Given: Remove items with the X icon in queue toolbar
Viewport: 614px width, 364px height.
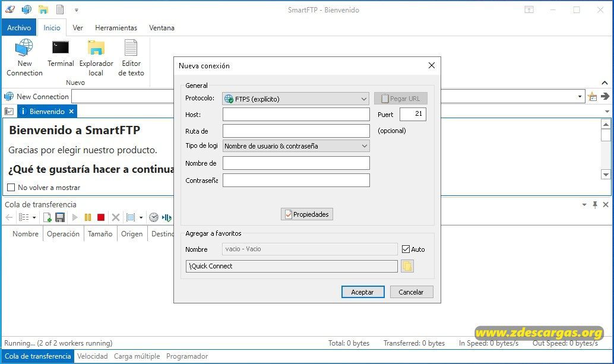Looking at the screenshot, I should click(x=116, y=217).
